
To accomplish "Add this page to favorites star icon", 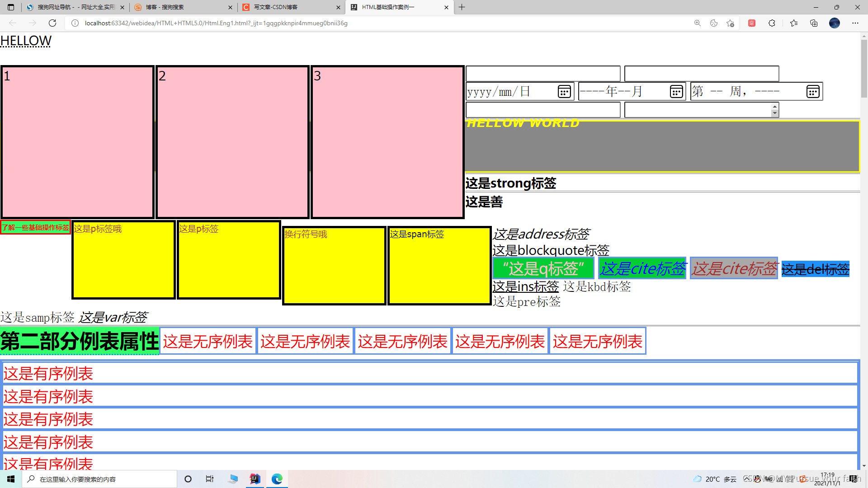I will tap(730, 23).
